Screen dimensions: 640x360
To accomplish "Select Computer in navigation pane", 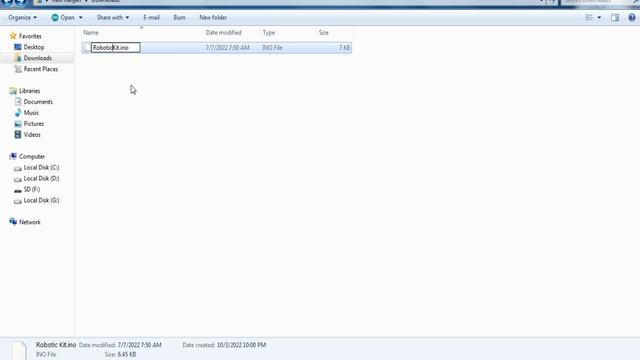I will [32, 156].
